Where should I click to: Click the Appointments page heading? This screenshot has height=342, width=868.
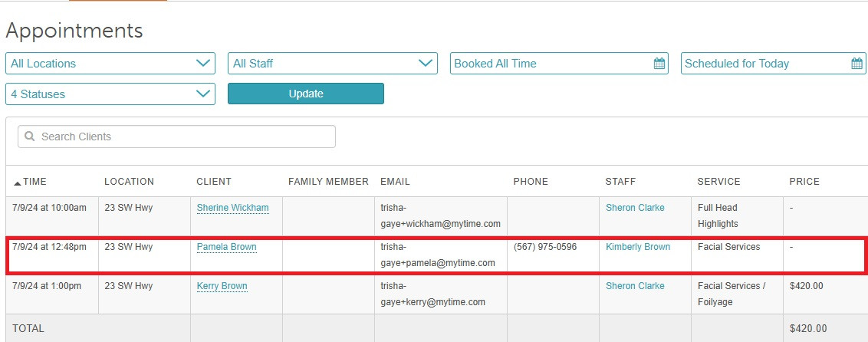point(74,31)
